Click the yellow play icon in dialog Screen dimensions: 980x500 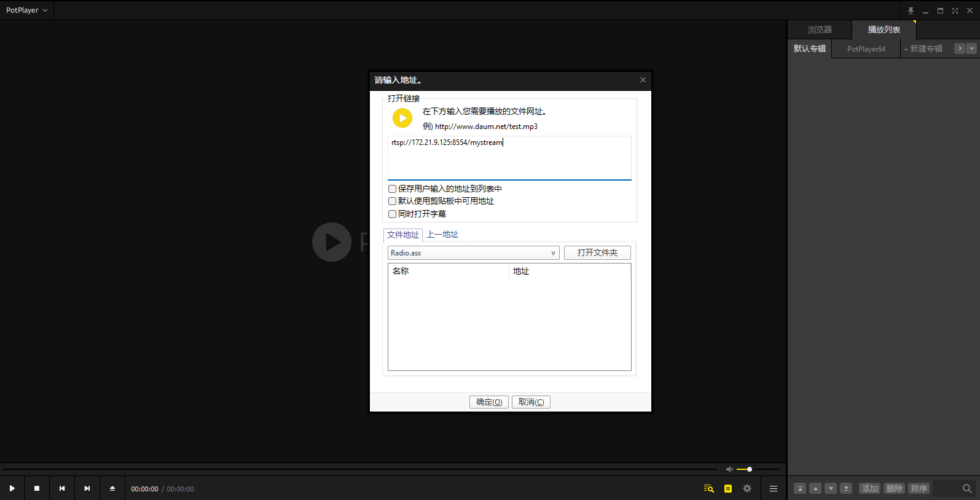pos(402,118)
